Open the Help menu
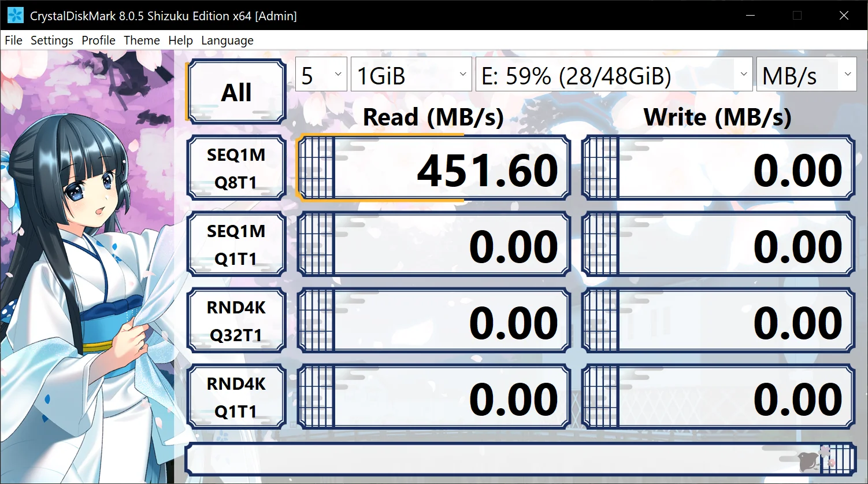This screenshot has height=484, width=868. coord(180,40)
